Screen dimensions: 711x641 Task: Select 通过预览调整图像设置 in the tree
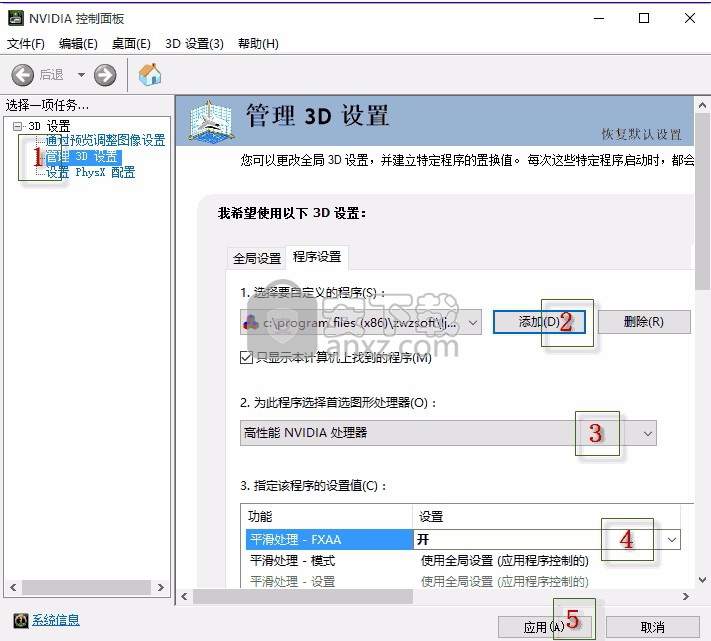(105, 140)
